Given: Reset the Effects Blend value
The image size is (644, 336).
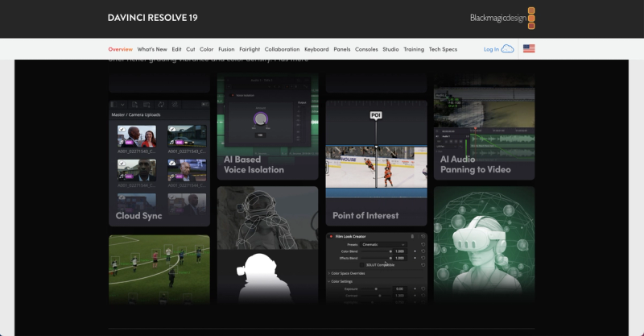Looking at the screenshot, I should point(423,258).
